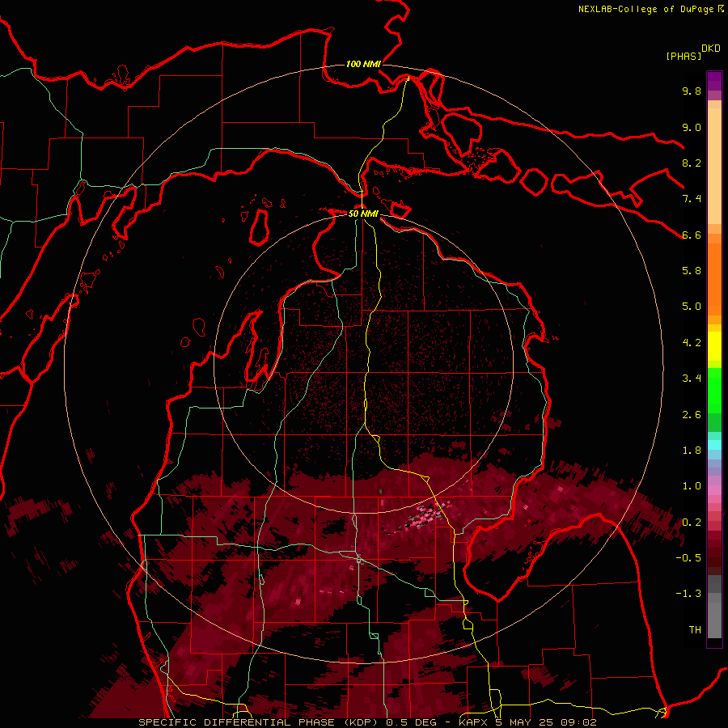Click the 1.8 value on the color scale
Viewport: 728px width, 728px height.
pyautogui.click(x=692, y=451)
